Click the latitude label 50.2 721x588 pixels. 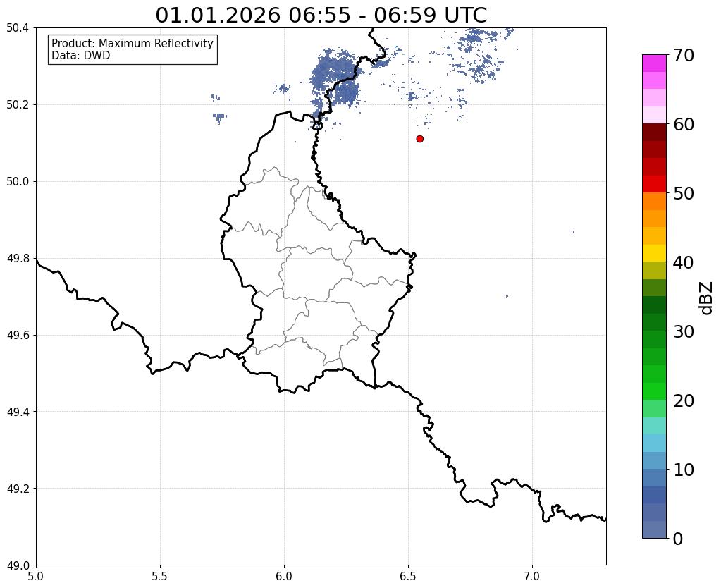(x=18, y=105)
